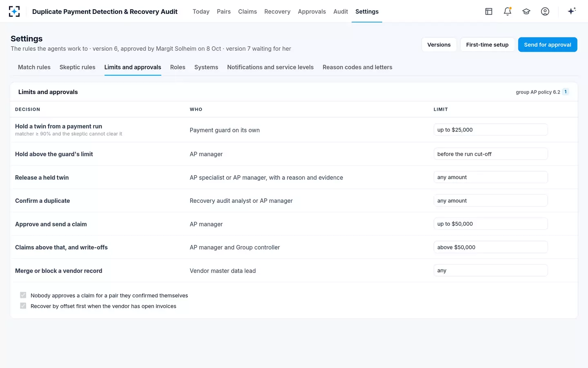This screenshot has height=368, width=588.
Task: Edit Release a held twin limit field
Action: (490, 177)
